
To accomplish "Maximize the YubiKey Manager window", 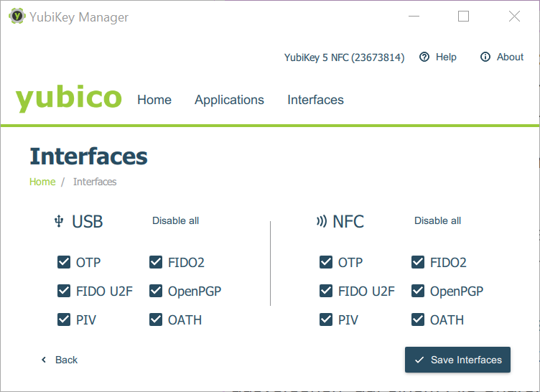I will pyautogui.click(x=463, y=17).
